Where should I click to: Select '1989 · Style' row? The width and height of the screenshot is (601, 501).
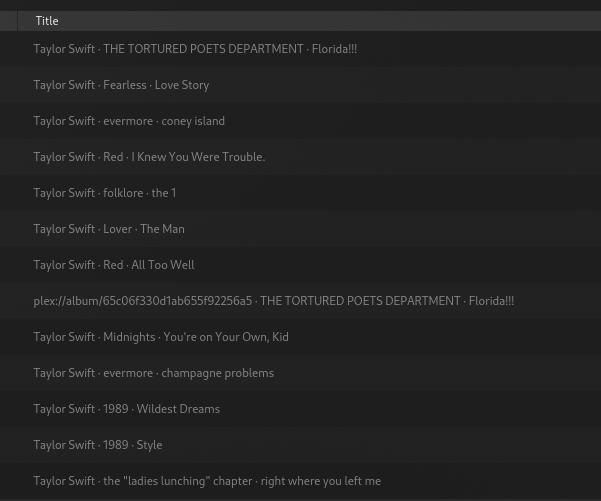point(300,445)
